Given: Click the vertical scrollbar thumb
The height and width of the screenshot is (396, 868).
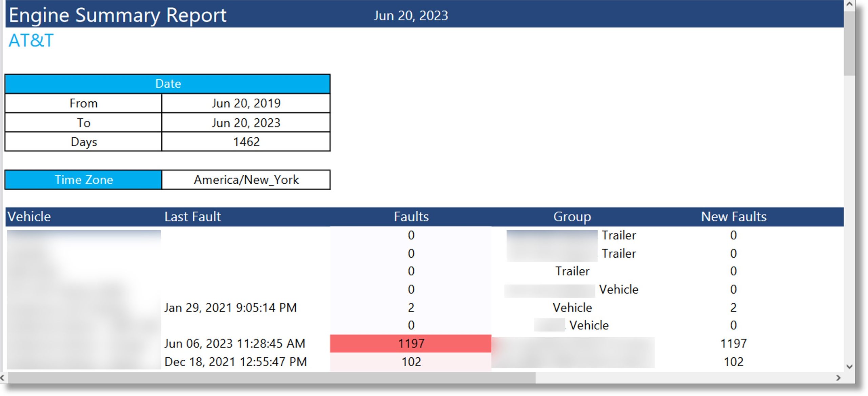Looking at the screenshot, I should point(849,43).
